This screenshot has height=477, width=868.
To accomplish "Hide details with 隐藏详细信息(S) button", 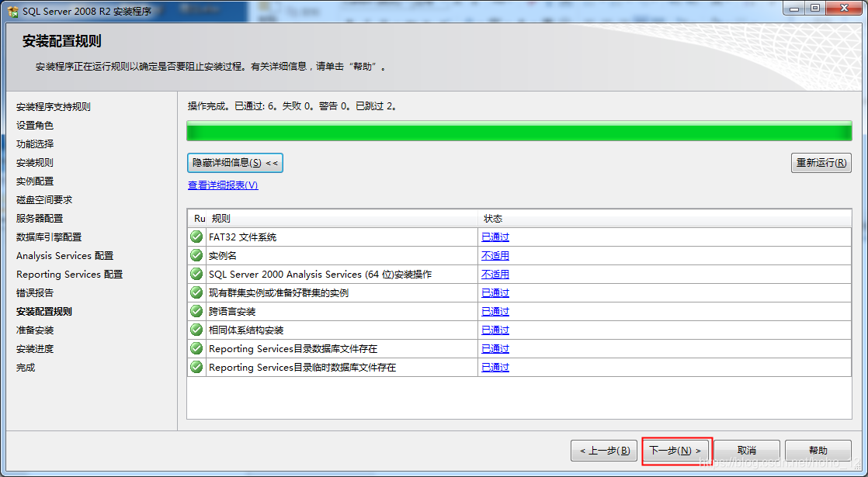I will (x=235, y=163).
